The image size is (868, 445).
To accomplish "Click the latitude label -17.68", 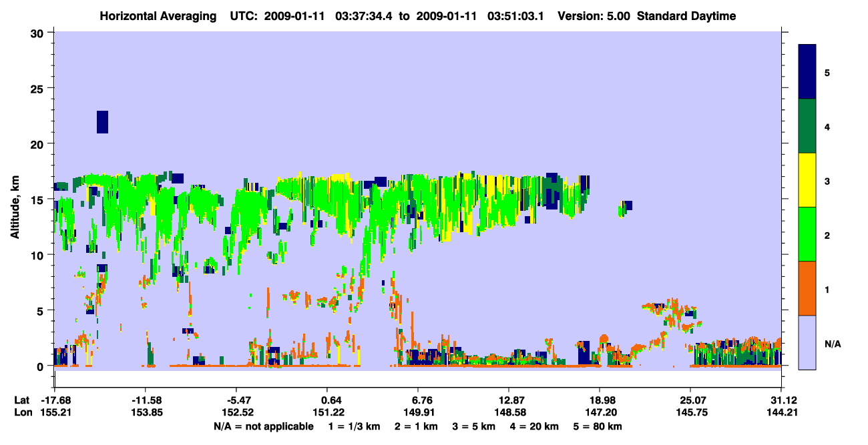I will tap(55, 400).
